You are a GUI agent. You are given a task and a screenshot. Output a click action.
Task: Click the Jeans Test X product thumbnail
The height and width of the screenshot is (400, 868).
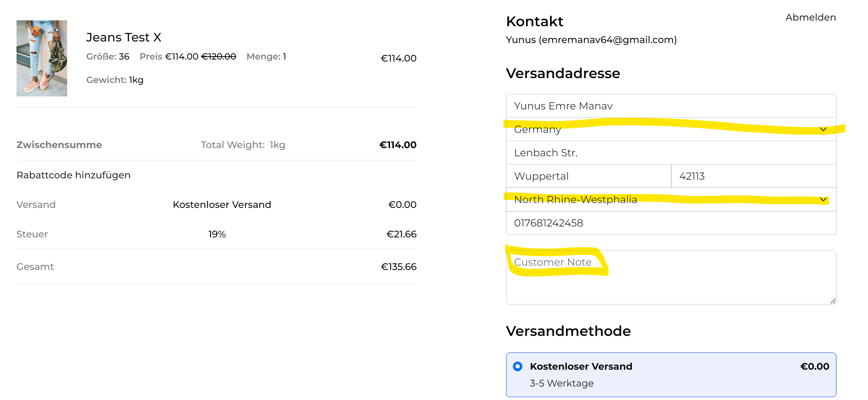42,58
